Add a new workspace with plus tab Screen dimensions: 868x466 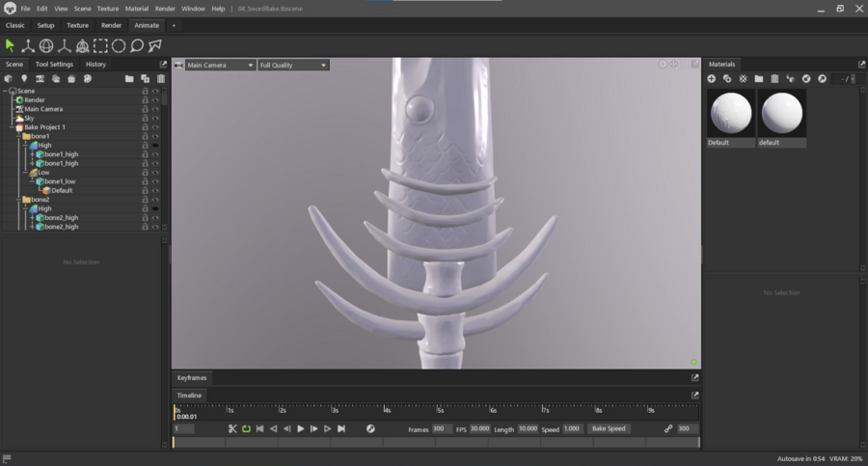tap(174, 25)
